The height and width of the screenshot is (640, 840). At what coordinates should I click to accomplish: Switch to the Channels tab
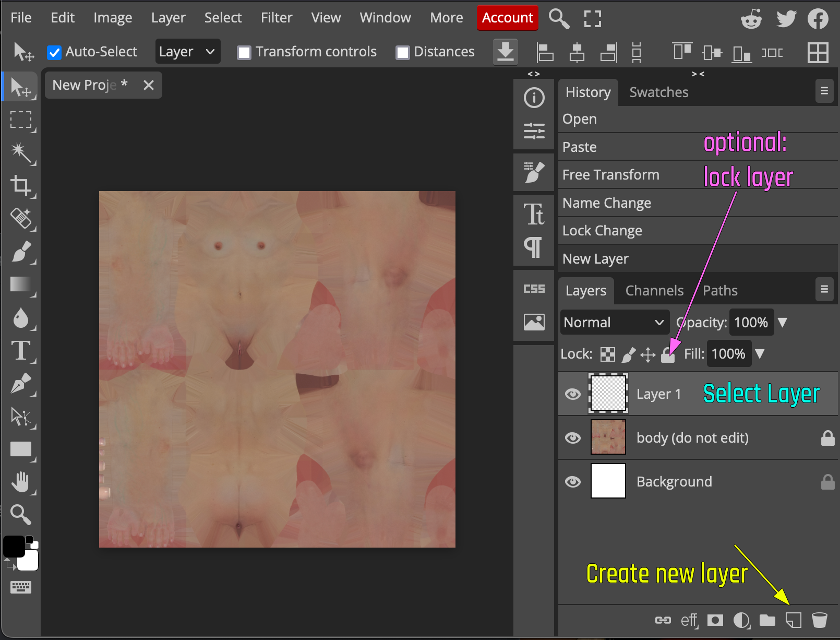coord(654,291)
